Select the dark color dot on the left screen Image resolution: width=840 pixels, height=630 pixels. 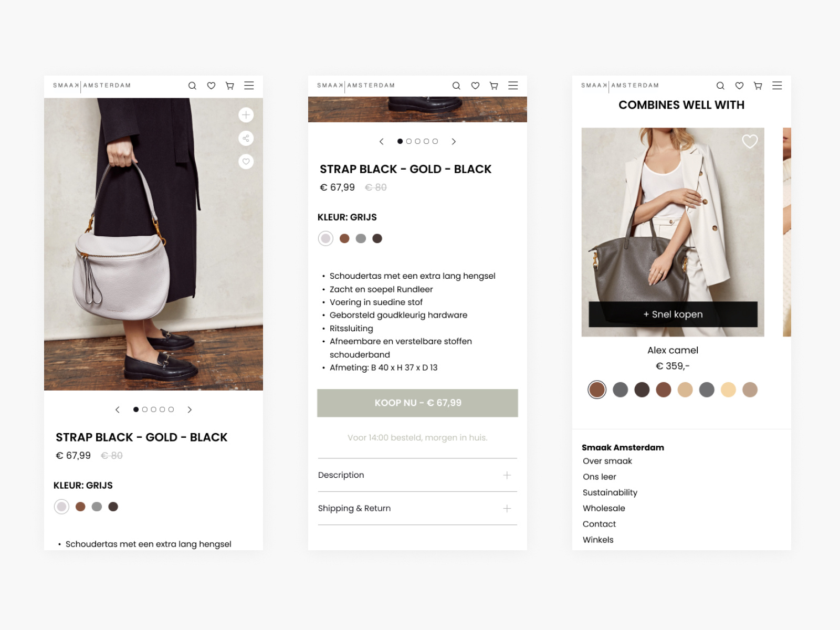click(113, 507)
